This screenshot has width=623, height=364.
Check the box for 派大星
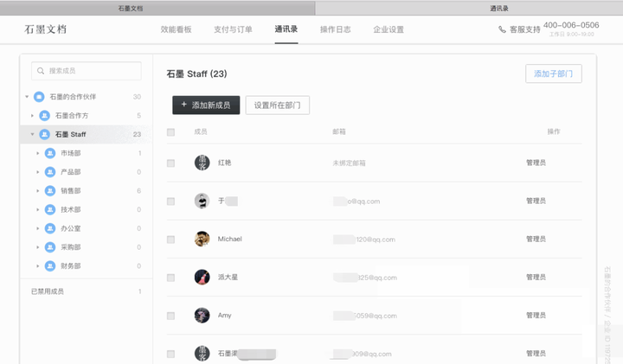[170, 278]
